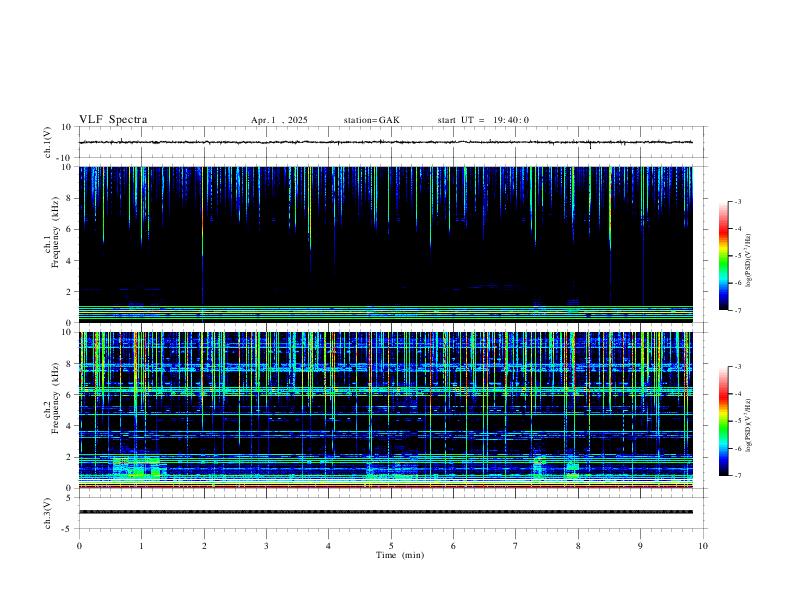Click the ch.2 spectrogram panel
The height and width of the screenshot is (612, 792).
point(386,410)
